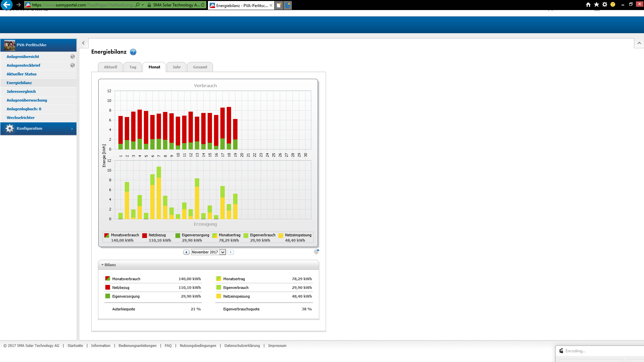Expand the Konfiguration menu
The width and height of the screenshot is (644, 362).
pos(39,129)
